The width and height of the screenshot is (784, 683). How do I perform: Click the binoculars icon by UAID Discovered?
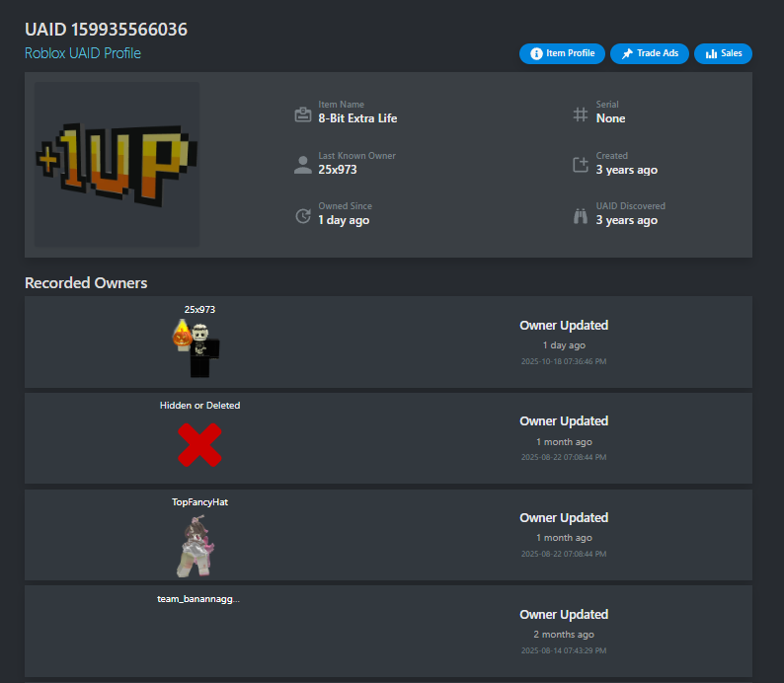[580, 216]
